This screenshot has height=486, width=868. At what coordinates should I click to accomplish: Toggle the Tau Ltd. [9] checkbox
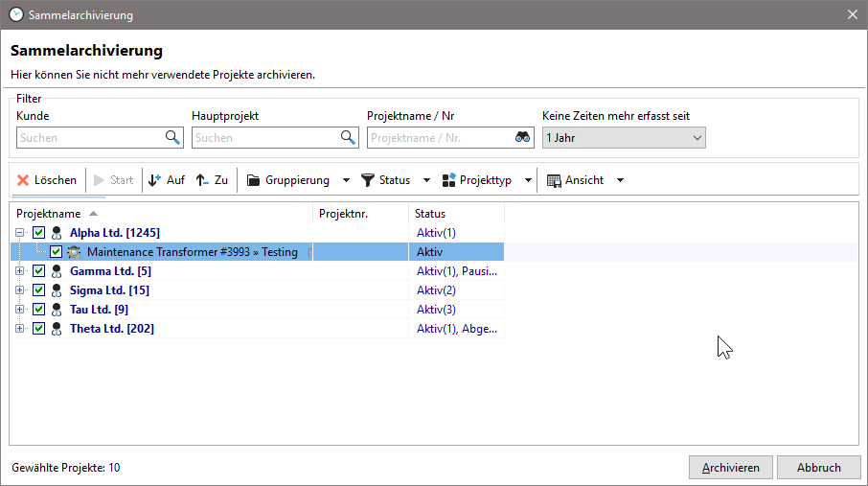point(39,310)
